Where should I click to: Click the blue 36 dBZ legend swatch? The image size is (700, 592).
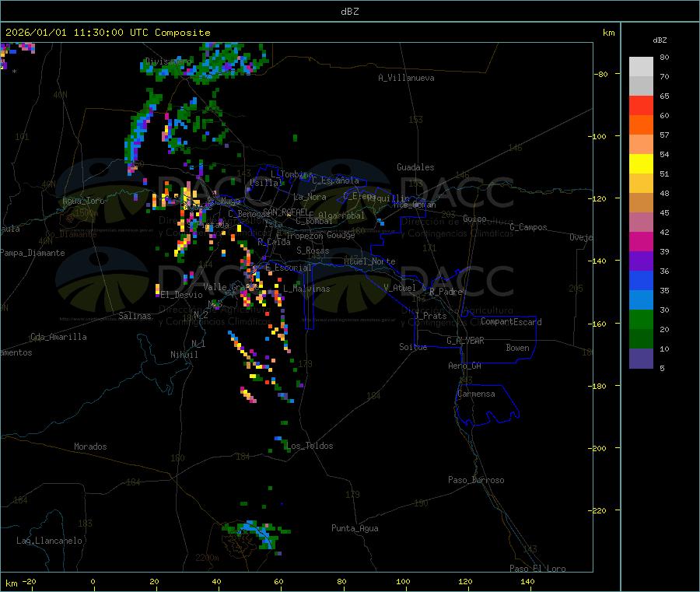[641, 281]
